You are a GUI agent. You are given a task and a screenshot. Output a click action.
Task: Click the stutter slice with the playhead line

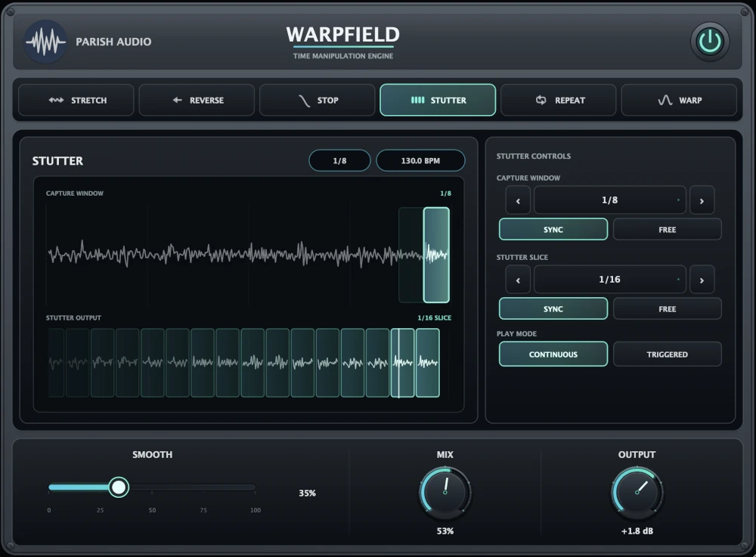tap(403, 363)
